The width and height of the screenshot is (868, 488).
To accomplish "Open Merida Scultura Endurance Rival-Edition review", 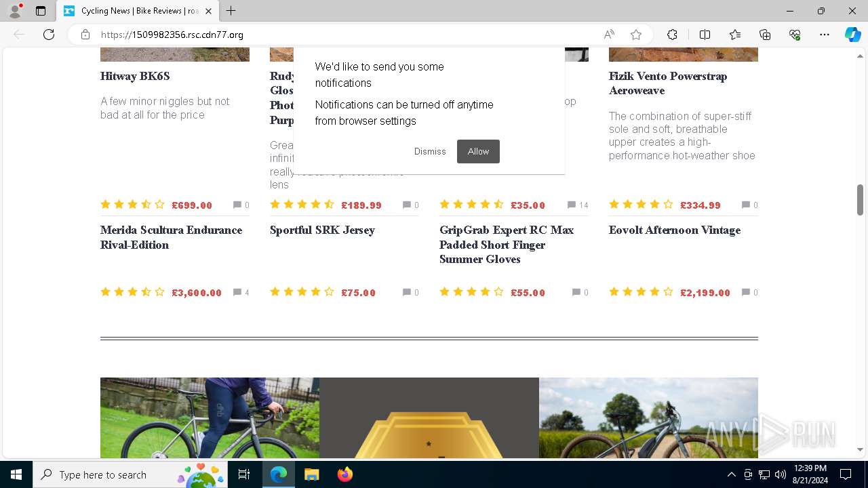I will click(x=171, y=237).
